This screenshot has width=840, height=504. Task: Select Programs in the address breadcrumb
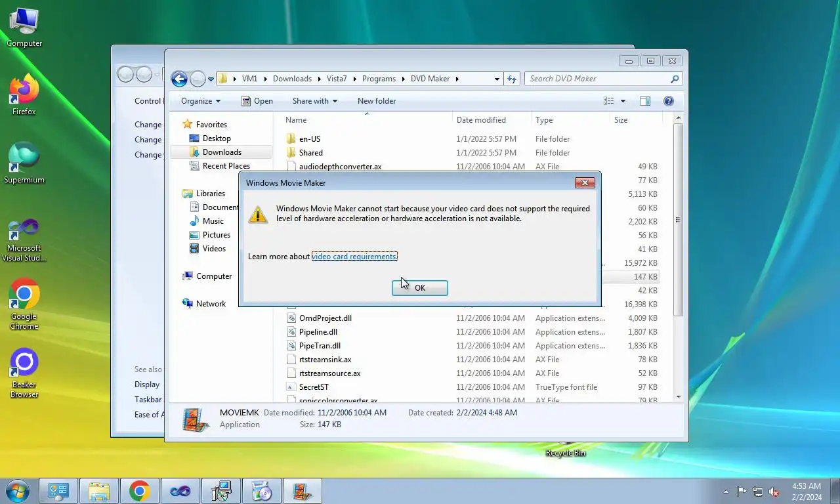tap(379, 79)
